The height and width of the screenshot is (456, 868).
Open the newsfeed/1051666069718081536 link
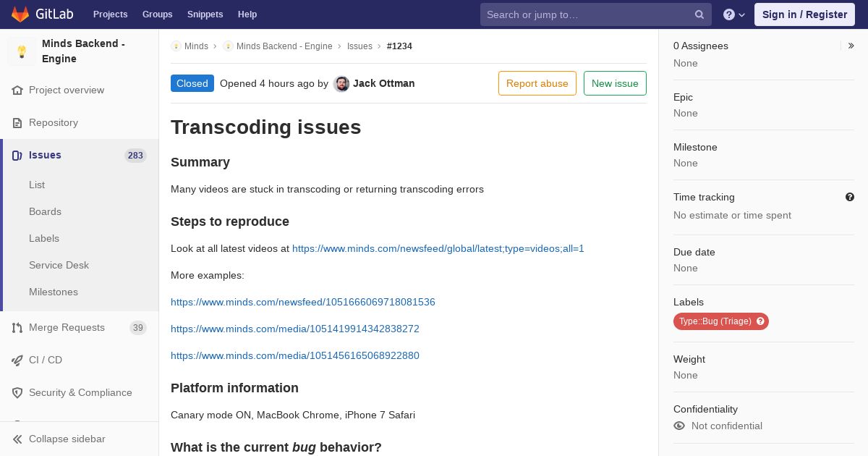point(303,302)
